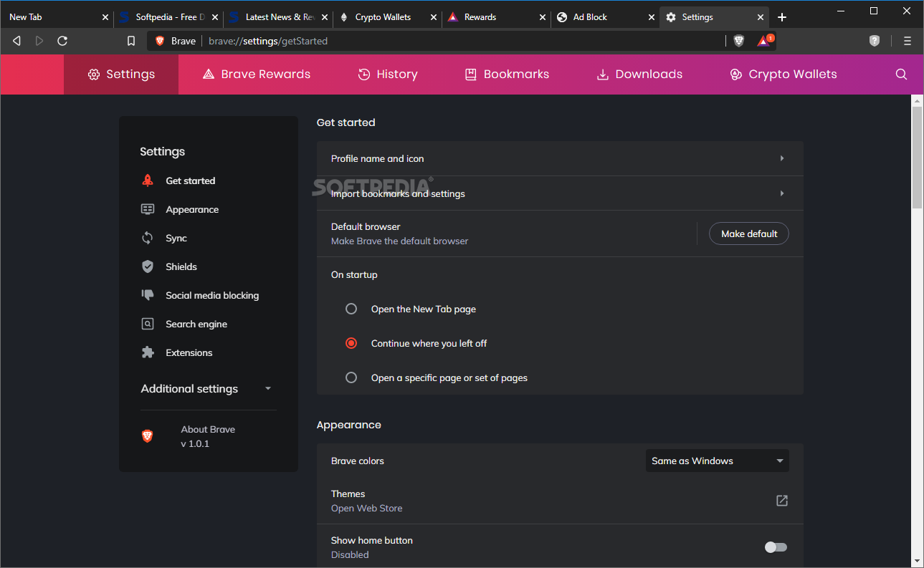Click the Extensions puzzle icon
The width and height of the screenshot is (924, 568).
[148, 352]
